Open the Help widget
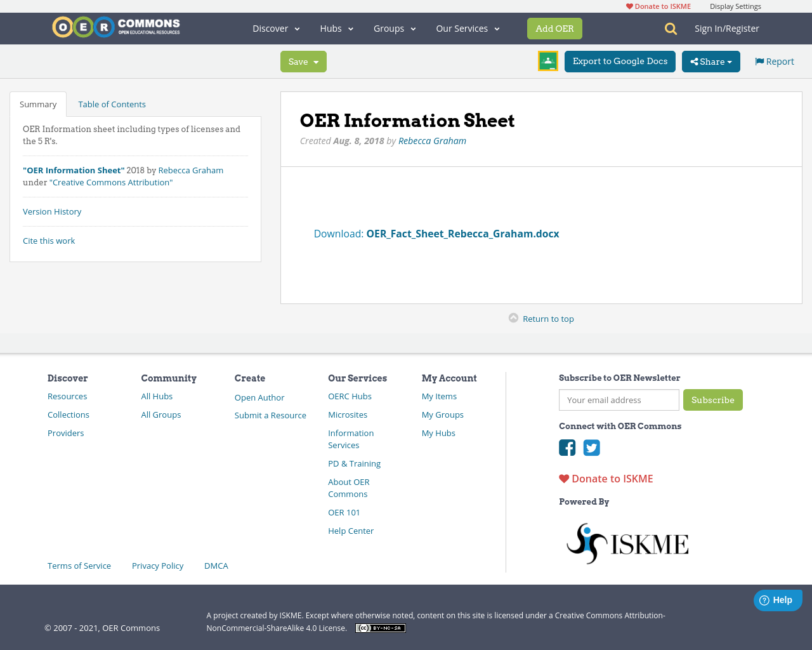The image size is (812, 650). [778, 600]
